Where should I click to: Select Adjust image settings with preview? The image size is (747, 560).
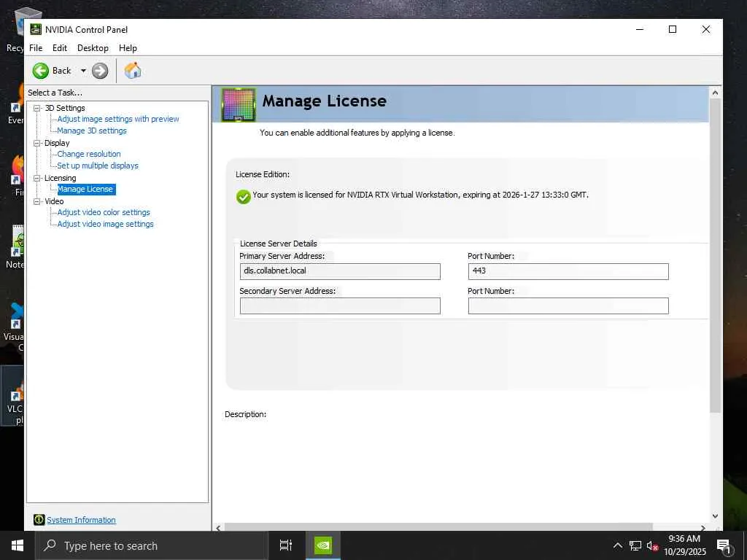pos(118,119)
